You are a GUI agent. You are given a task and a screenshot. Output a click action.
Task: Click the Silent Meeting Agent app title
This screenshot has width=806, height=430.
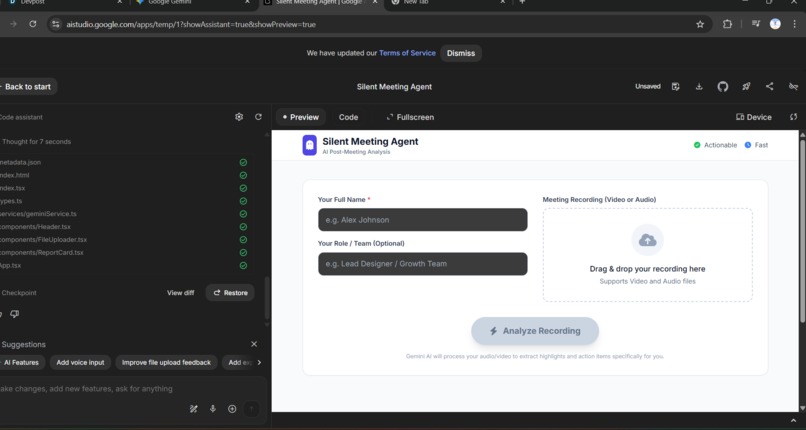(394, 87)
